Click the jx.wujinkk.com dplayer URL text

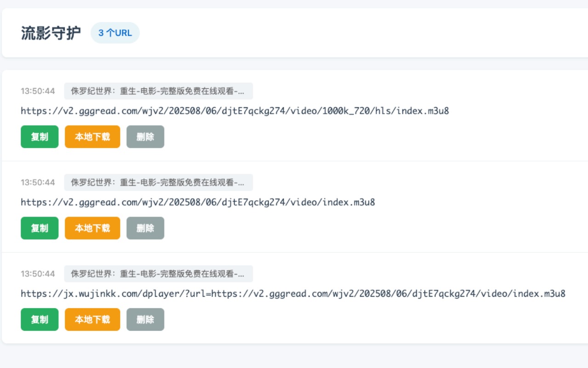click(293, 293)
